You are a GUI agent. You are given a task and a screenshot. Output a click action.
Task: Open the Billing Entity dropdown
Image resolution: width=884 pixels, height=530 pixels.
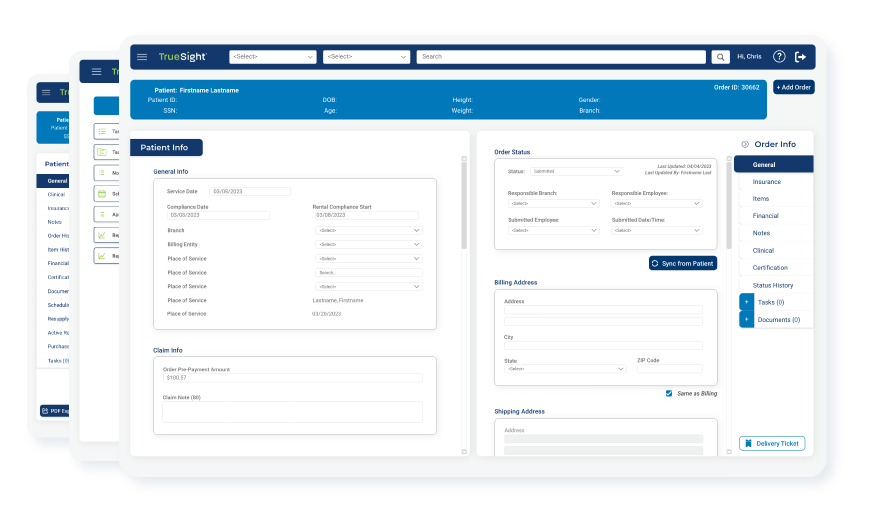tap(368, 244)
